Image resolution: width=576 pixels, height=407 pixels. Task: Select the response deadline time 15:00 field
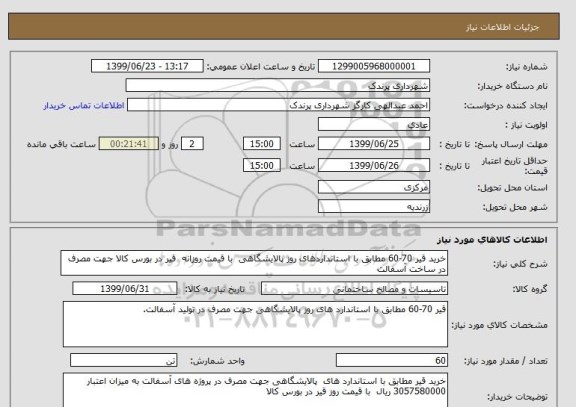(x=262, y=144)
